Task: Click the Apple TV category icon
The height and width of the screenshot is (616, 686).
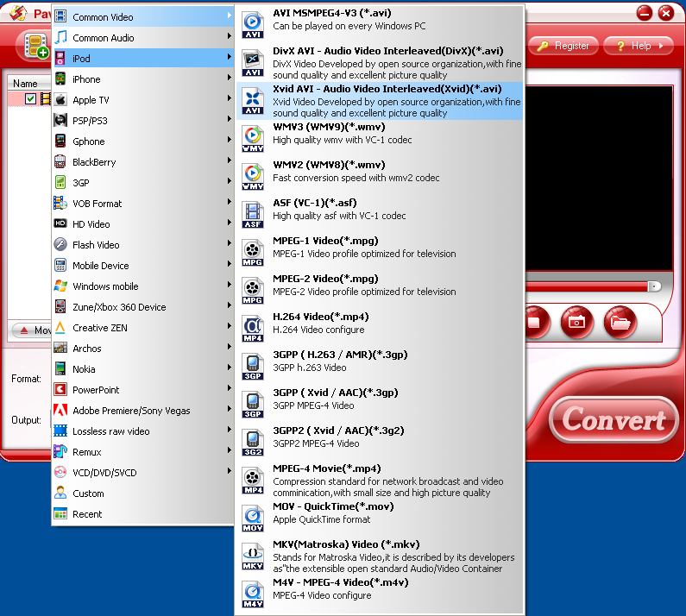Action: point(60,100)
